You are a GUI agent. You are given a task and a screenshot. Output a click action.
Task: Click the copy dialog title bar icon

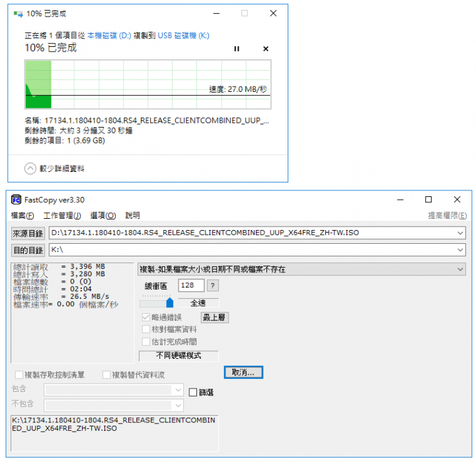tap(18, 14)
